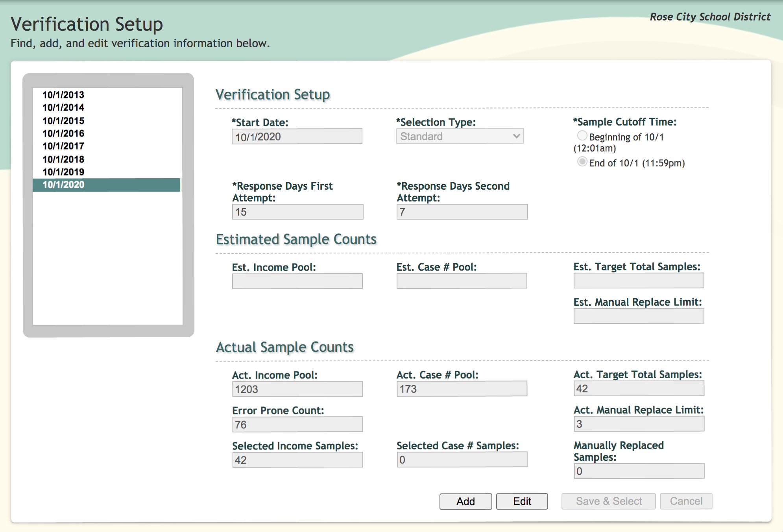This screenshot has width=783, height=532.
Task: Open the Selection Type dropdown
Action: [x=460, y=136]
